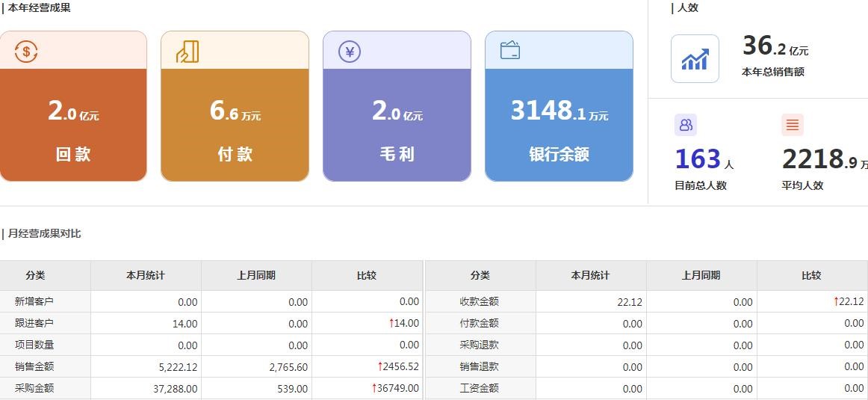Open the 毛利 2.0 亿元 card
The image size is (868, 400).
tap(397, 106)
